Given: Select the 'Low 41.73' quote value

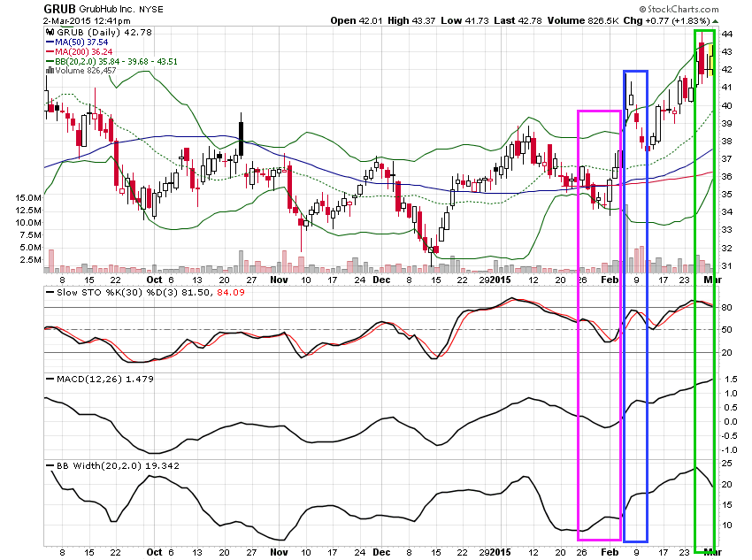Looking at the screenshot, I should (x=464, y=20).
